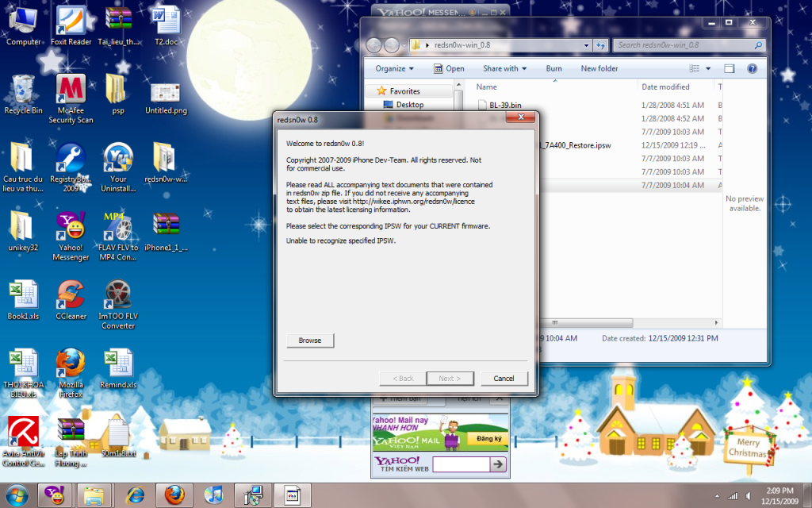Viewport: 812px width, 508px height.
Task: Open Yahoo Messenger from taskbar
Action: (55, 495)
